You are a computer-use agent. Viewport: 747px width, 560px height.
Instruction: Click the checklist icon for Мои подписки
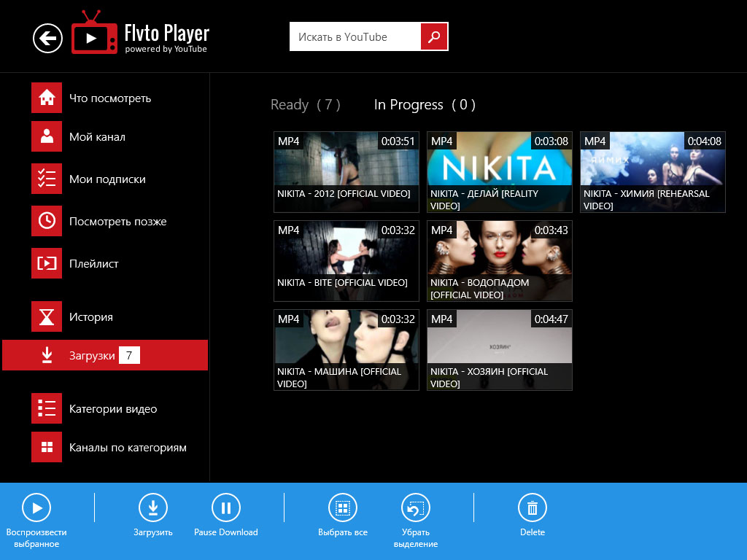pos(47,179)
